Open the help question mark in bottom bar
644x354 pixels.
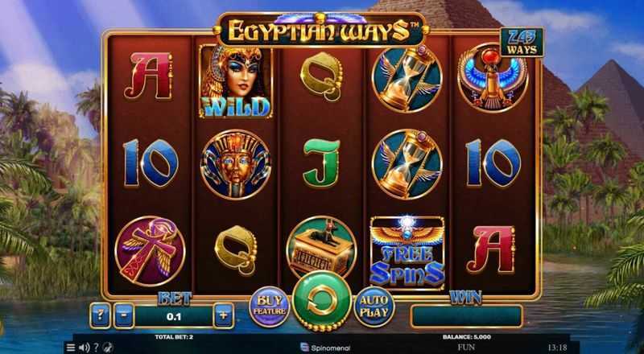click(96, 348)
